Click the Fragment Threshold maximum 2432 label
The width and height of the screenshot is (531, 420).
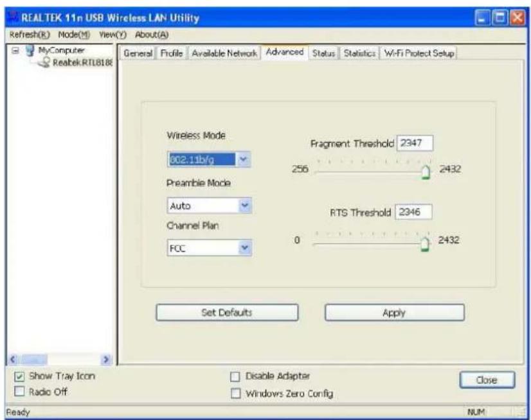pyautogui.click(x=450, y=169)
